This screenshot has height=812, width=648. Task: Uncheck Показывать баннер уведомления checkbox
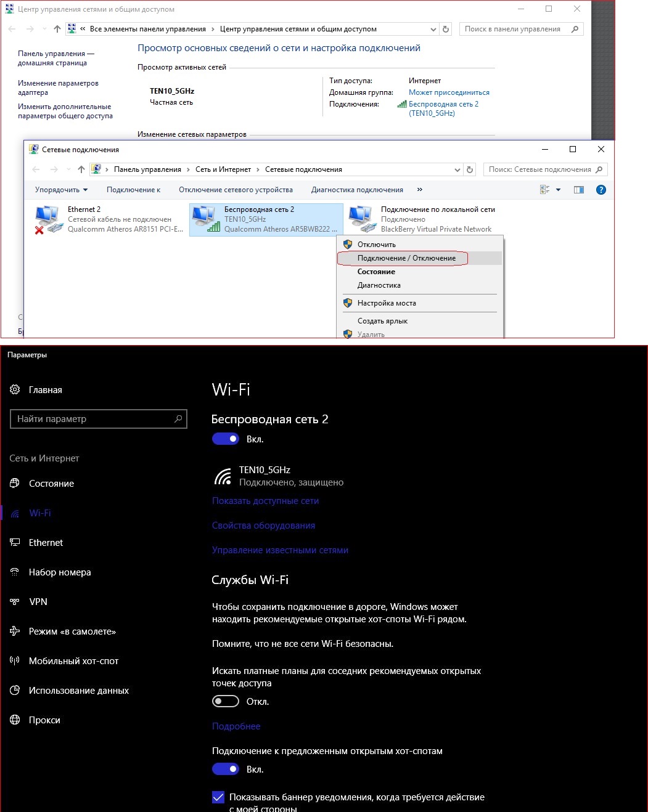click(218, 797)
